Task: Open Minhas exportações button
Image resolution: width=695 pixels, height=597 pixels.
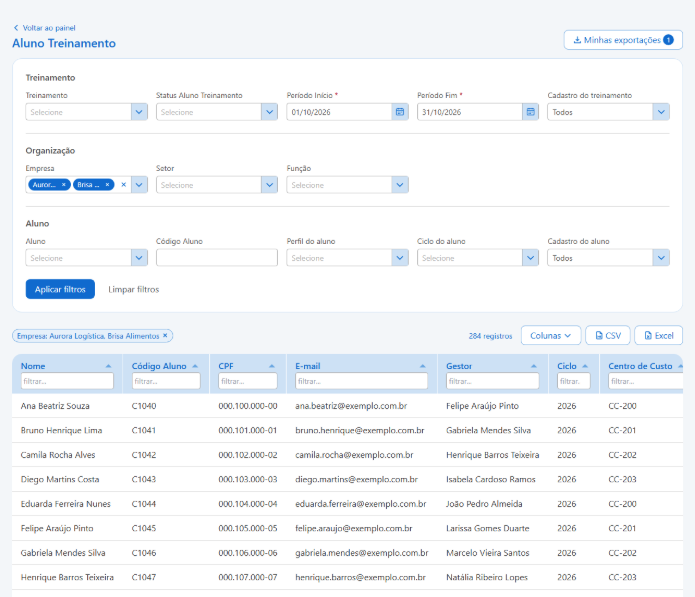Action: (x=623, y=40)
